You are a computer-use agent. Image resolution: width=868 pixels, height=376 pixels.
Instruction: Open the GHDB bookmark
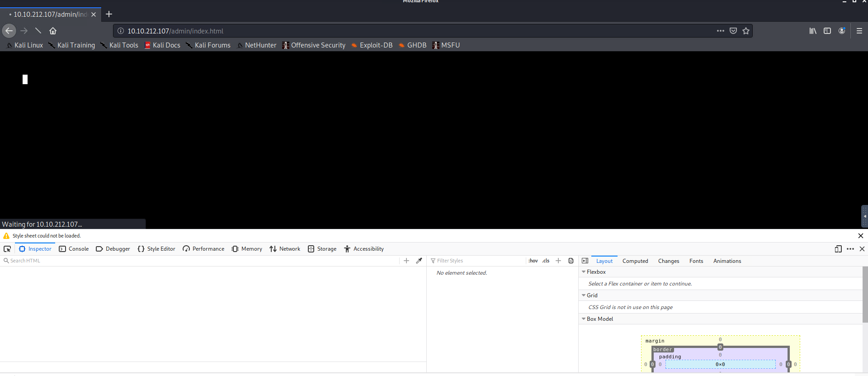412,45
